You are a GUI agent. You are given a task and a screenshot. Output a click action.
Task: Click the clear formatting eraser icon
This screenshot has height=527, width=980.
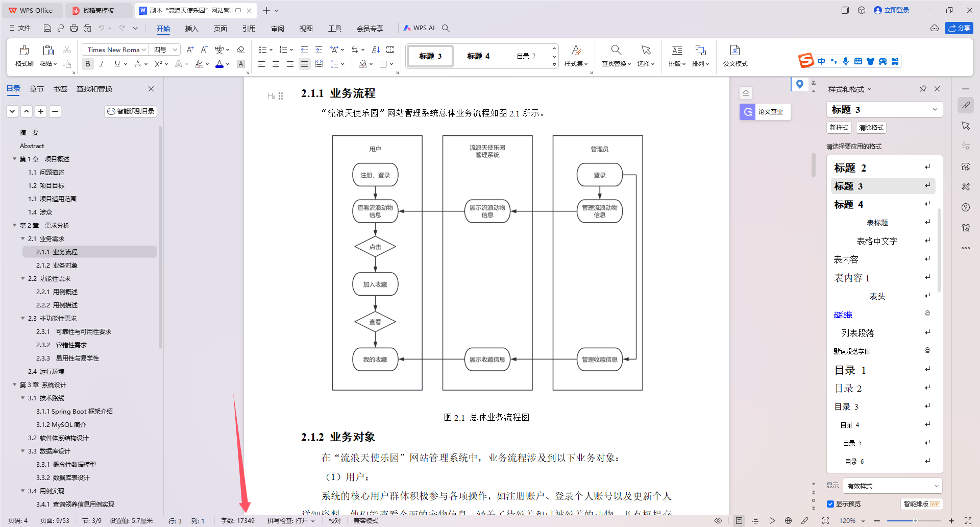click(241, 50)
